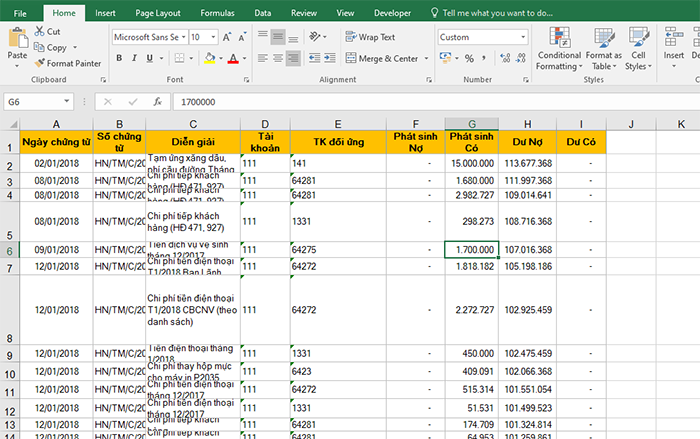Switch to the Formulas tab
Viewport: 700px width, 439px height.
click(x=217, y=14)
